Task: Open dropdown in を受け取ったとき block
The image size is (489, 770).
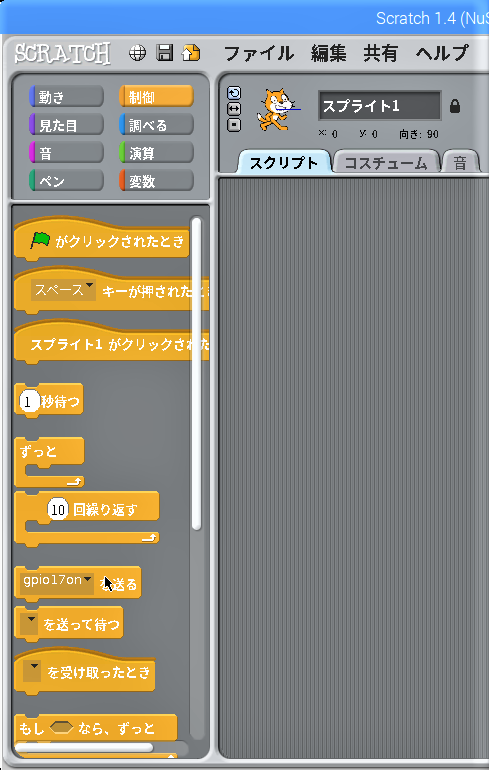Action: point(33,671)
